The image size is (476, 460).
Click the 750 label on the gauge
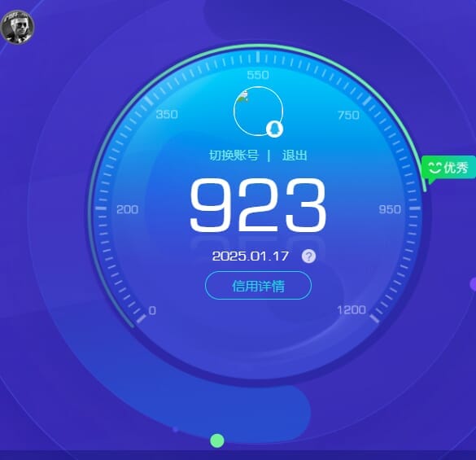(348, 115)
